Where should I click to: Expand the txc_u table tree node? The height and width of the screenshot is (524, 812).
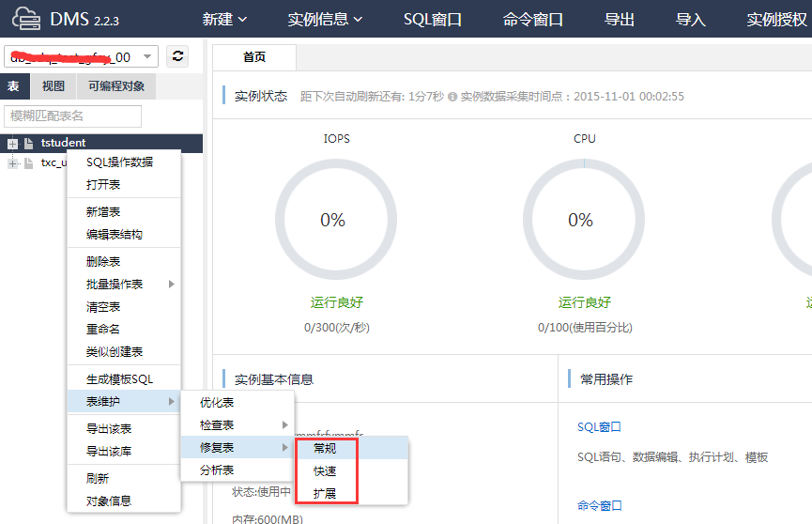(x=12, y=163)
